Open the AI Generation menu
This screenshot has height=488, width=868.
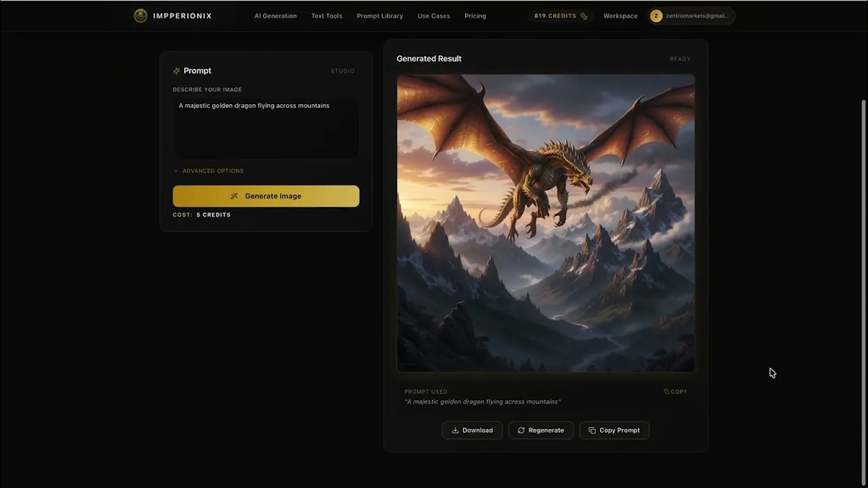[x=276, y=16]
